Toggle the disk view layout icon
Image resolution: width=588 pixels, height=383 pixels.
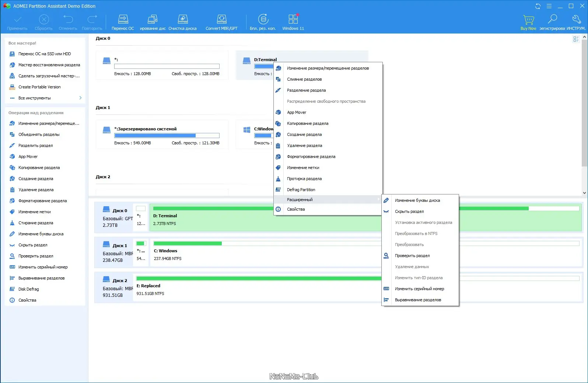576,39
